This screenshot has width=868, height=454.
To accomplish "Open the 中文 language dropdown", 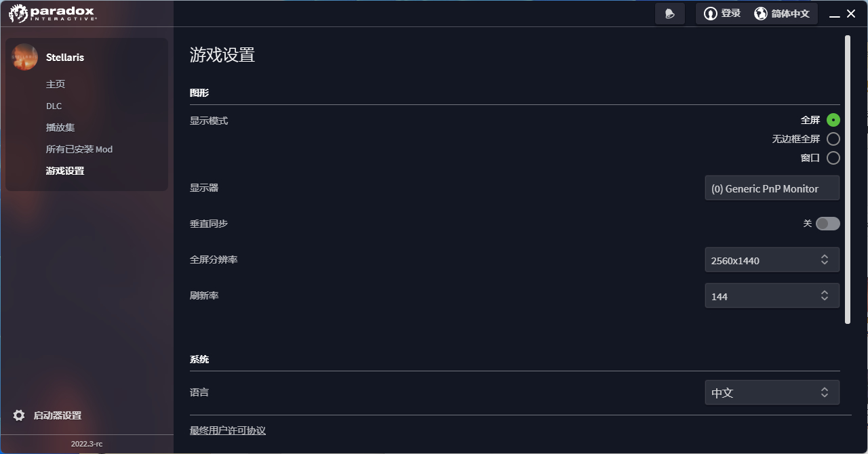I will [772, 392].
